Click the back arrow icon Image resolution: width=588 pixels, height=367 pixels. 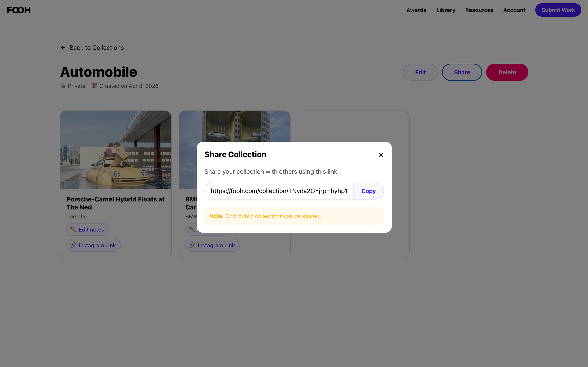(63, 48)
